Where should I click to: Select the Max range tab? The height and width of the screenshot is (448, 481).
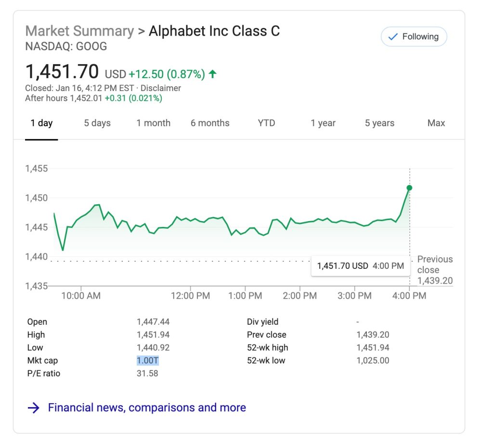(436, 123)
